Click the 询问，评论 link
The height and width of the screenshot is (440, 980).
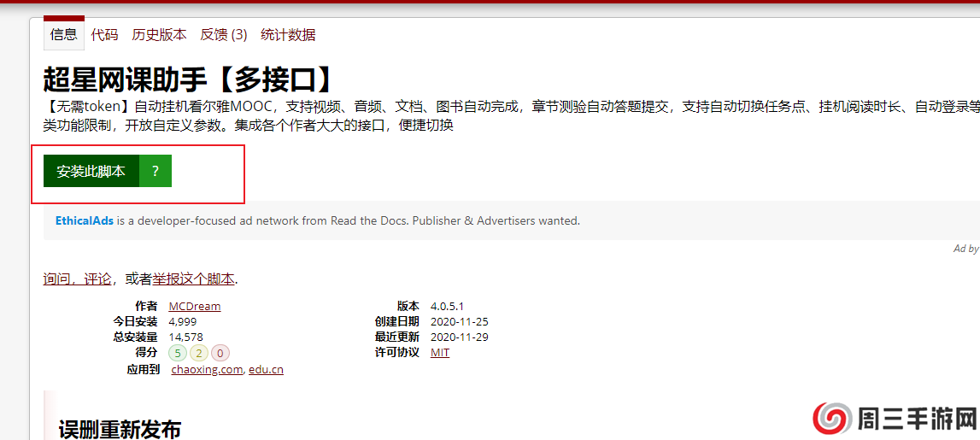(77, 279)
